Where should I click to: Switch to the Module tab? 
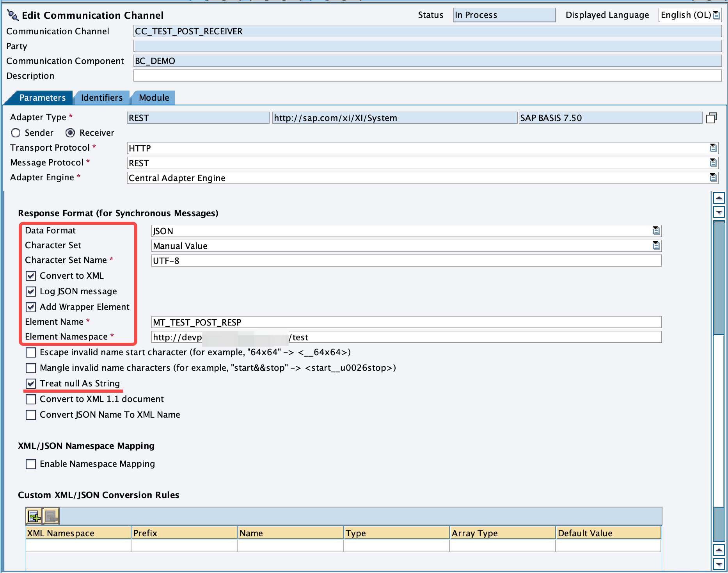point(154,98)
